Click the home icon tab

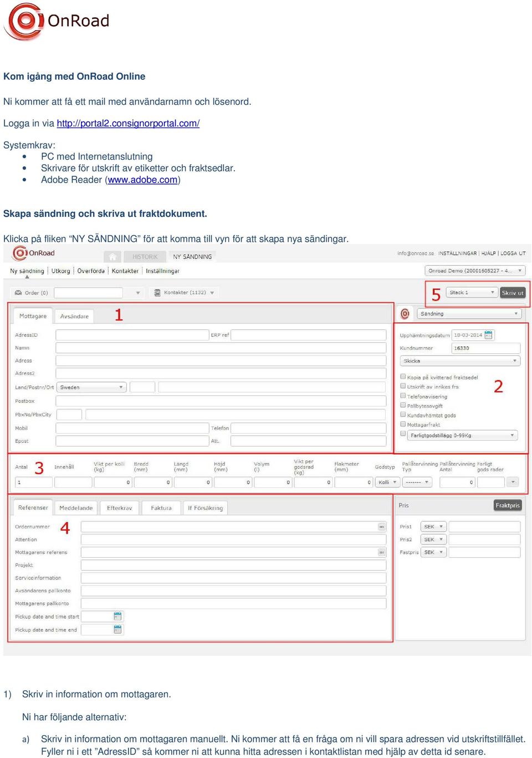click(x=112, y=257)
